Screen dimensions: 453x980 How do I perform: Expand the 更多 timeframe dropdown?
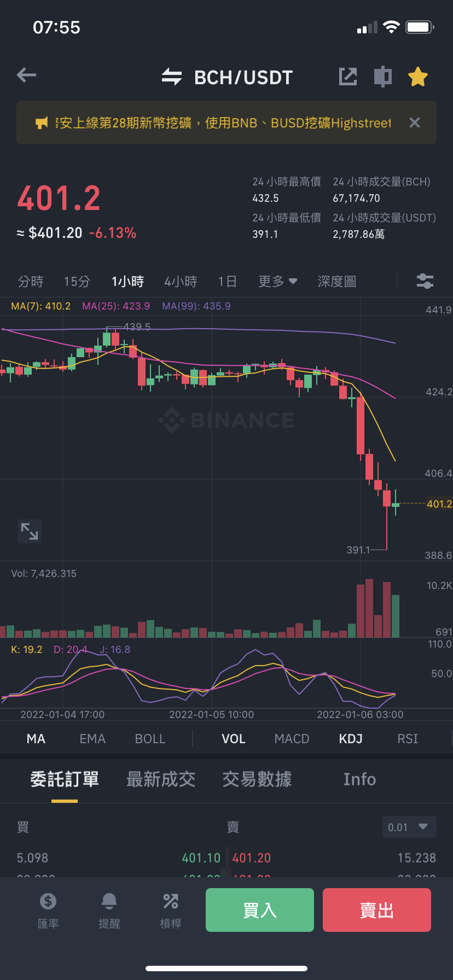click(278, 282)
